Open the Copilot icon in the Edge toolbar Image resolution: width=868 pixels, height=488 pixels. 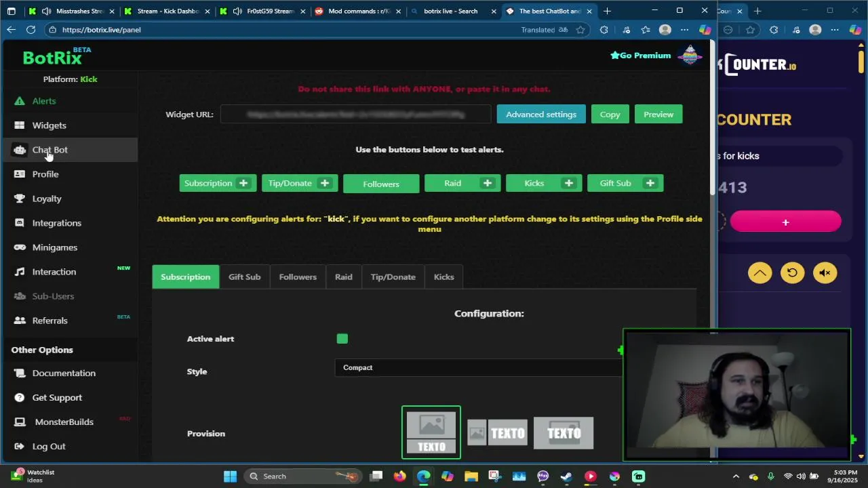(705, 30)
